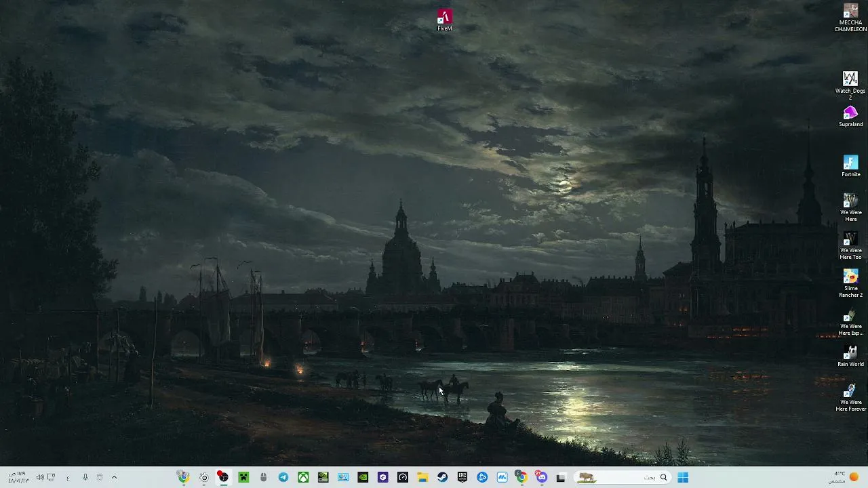Image resolution: width=868 pixels, height=488 pixels.
Task: Click the taskbar search box
Action: pyautogui.click(x=623, y=477)
